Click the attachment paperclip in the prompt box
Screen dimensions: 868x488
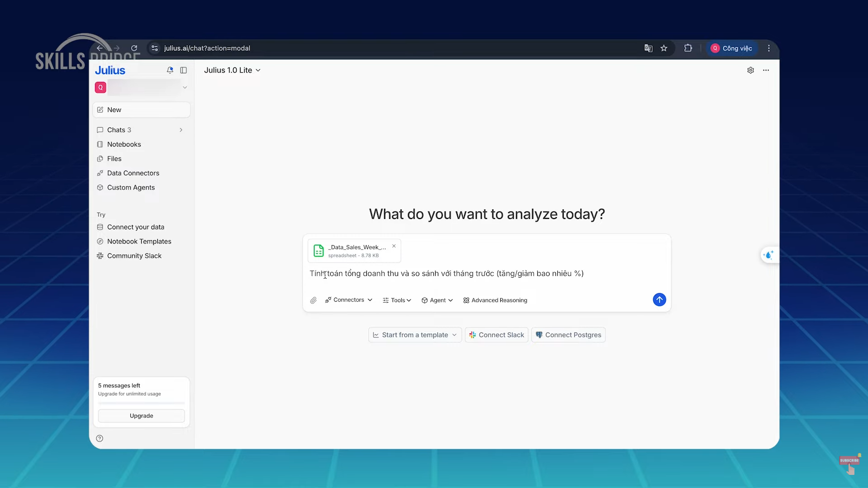click(x=313, y=300)
